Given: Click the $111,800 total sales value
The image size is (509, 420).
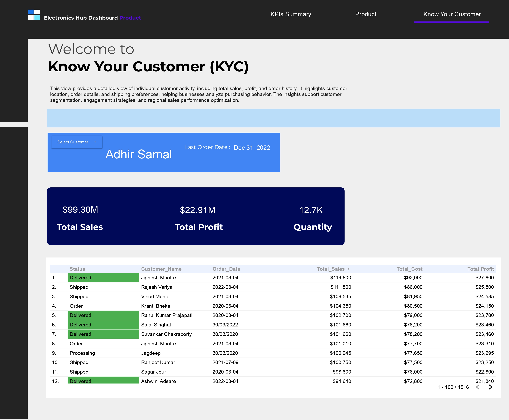Looking at the screenshot, I should point(341,287).
